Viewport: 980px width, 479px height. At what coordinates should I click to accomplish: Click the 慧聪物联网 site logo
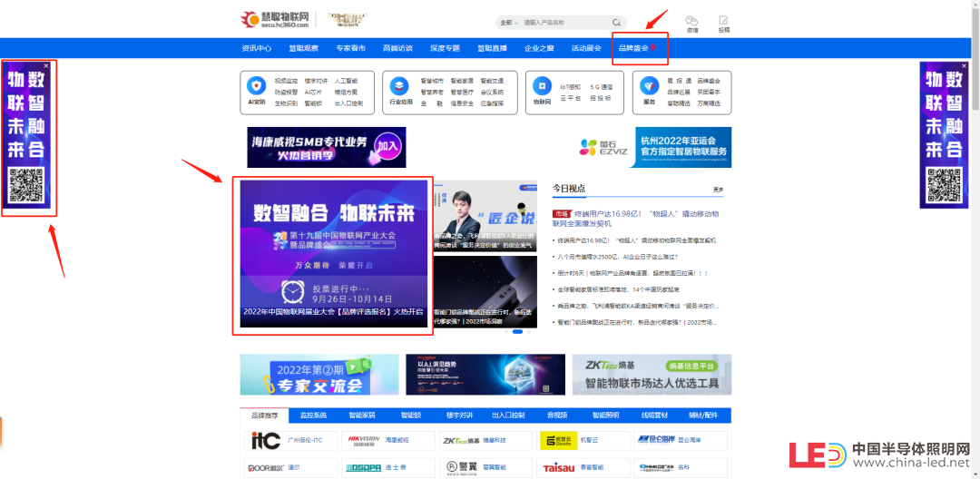pos(275,19)
